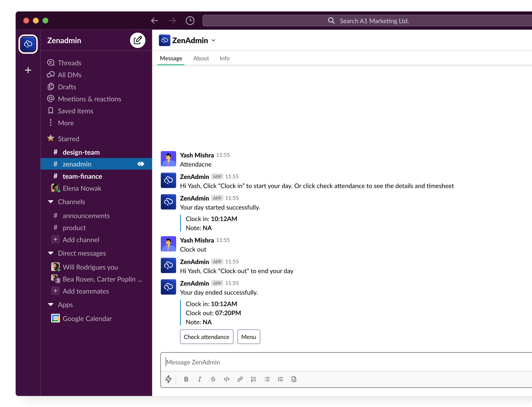Screen dimensions: 532x407
Task: Click the diamond icon on the zenadmin row
Action: [x=141, y=164]
